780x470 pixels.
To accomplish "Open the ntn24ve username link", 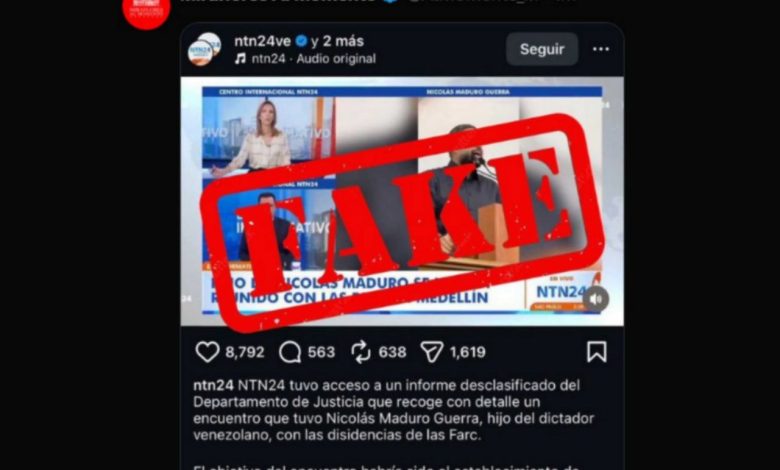I will (x=263, y=41).
